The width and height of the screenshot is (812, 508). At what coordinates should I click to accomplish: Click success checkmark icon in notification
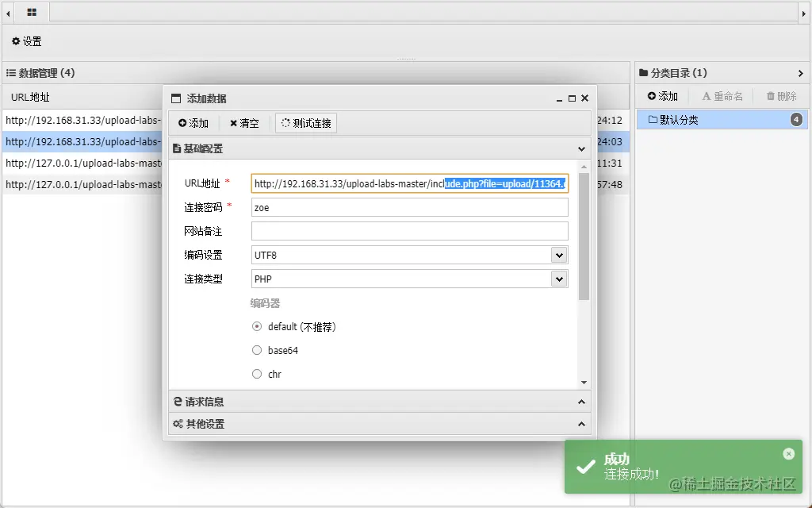coord(586,467)
